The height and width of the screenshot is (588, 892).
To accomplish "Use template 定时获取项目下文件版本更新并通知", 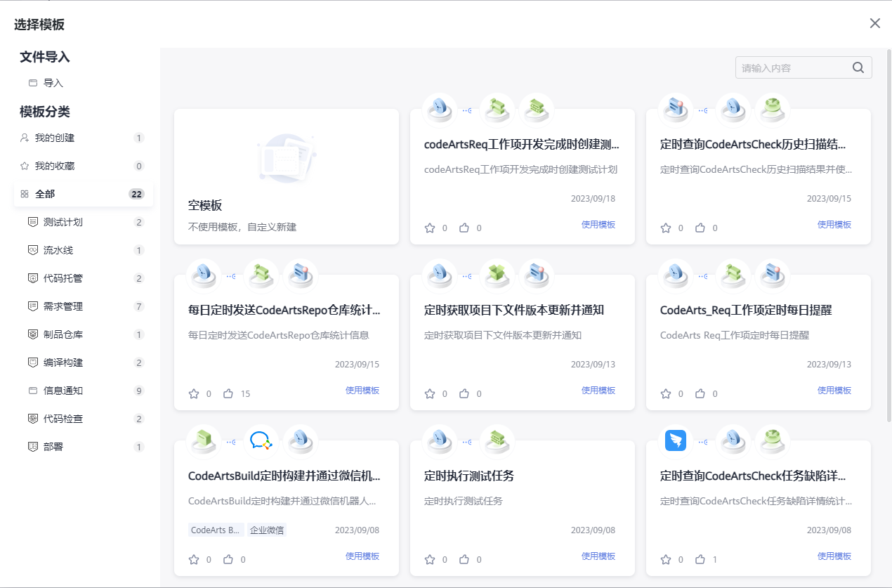I will tap(598, 391).
